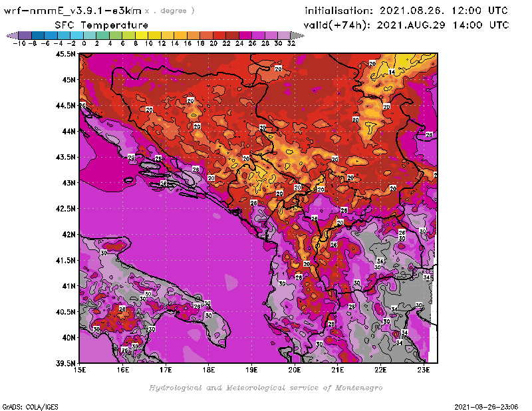Image resolution: width=532 pixels, height=411 pixels.
Task: Pick the red swatch between 20 and 22
Action: point(219,35)
